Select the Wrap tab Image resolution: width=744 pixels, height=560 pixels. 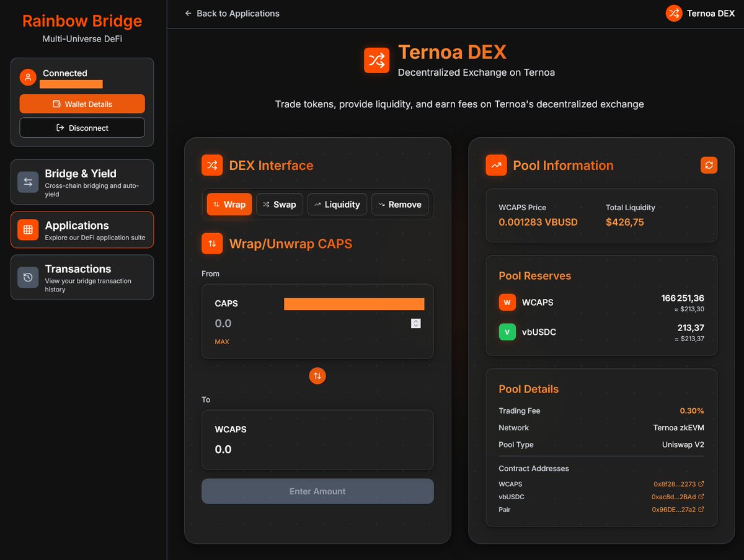229,205
